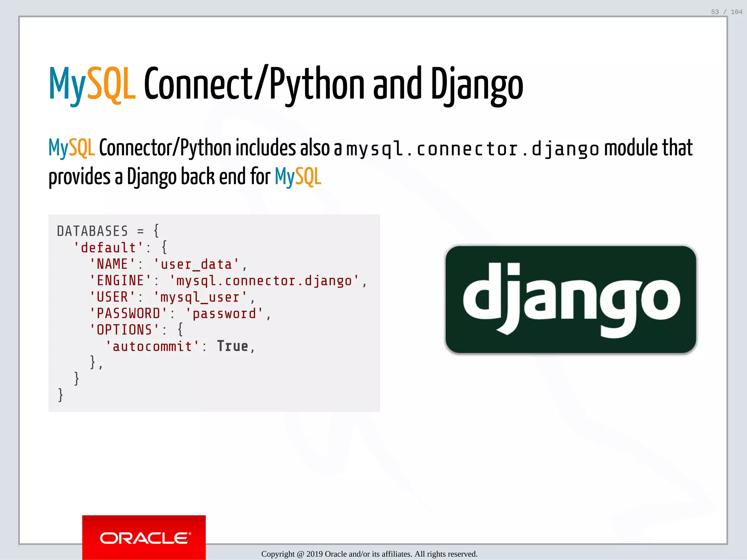Click the Oracle copyright notice text
This screenshot has width=747, height=560.
click(x=369, y=554)
